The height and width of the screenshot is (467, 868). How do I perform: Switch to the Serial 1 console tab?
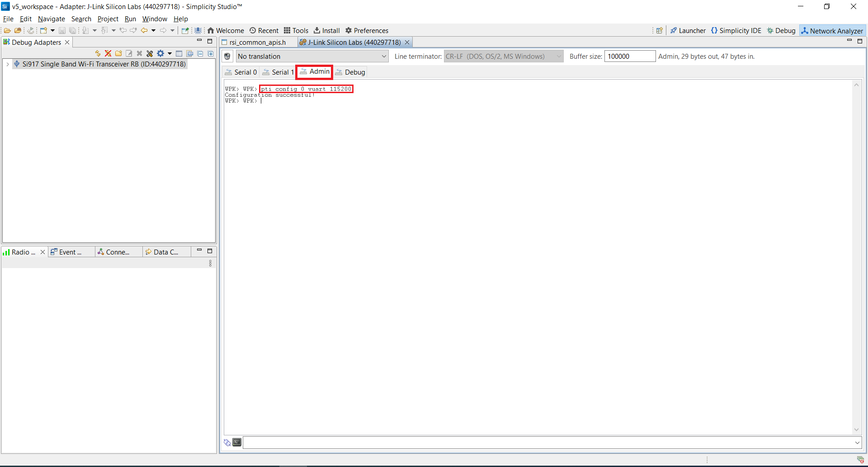pyautogui.click(x=278, y=72)
